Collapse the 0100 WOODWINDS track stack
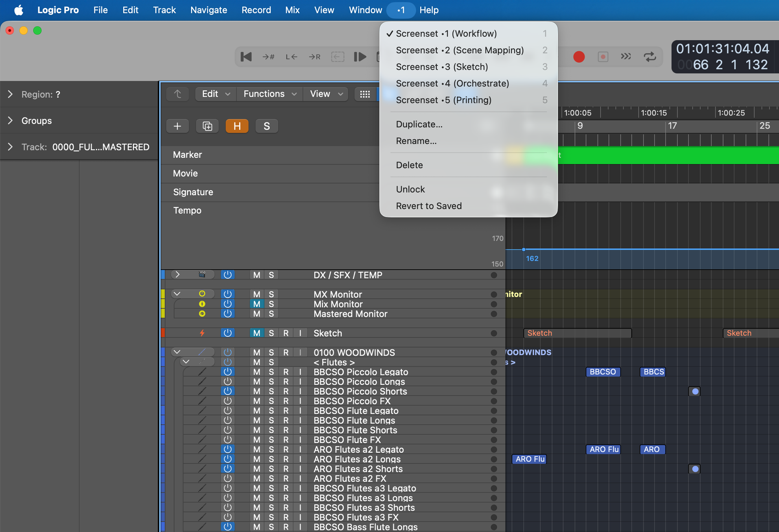The image size is (779, 532). [x=177, y=352]
